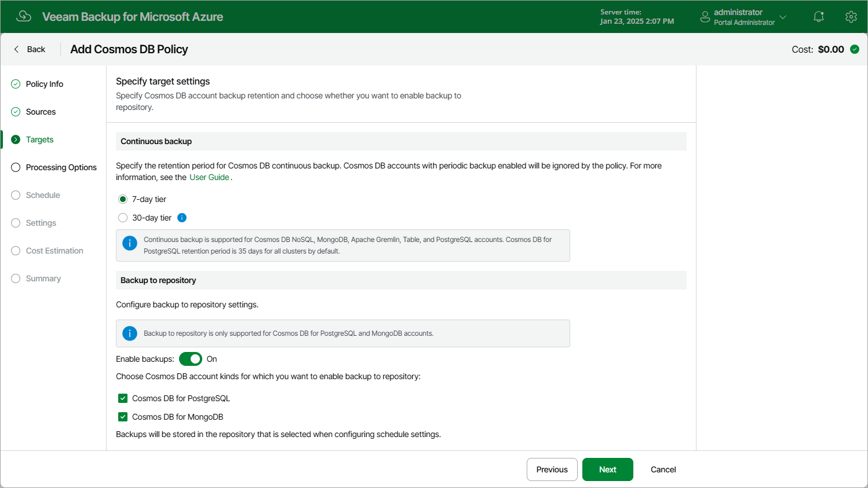Open the User Guide link
The height and width of the screenshot is (488, 868).
[x=209, y=177]
